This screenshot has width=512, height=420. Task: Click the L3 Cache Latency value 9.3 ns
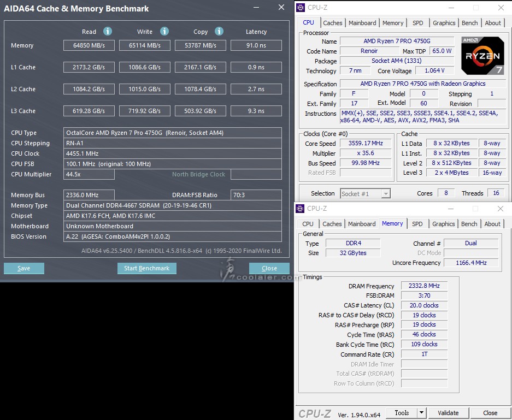click(x=256, y=111)
